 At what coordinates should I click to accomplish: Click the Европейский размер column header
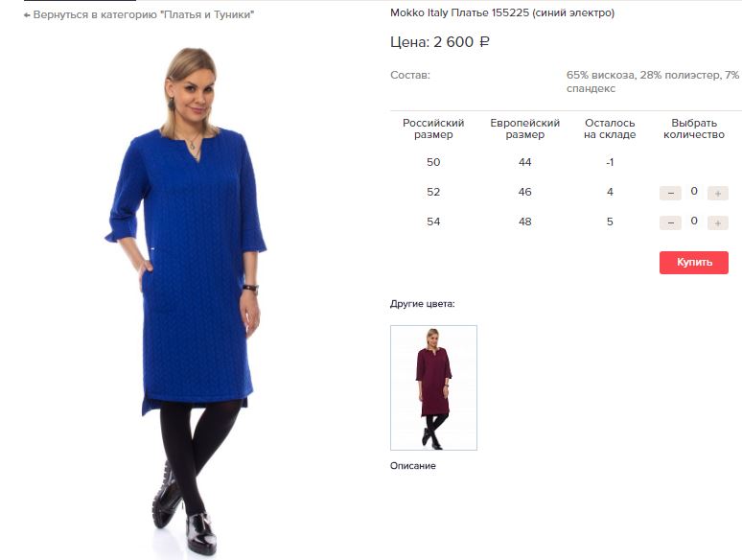click(524, 128)
